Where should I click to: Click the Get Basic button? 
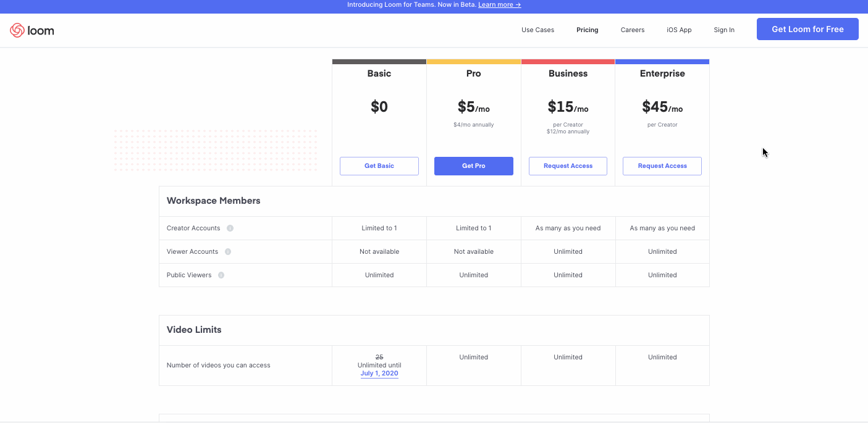(379, 166)
